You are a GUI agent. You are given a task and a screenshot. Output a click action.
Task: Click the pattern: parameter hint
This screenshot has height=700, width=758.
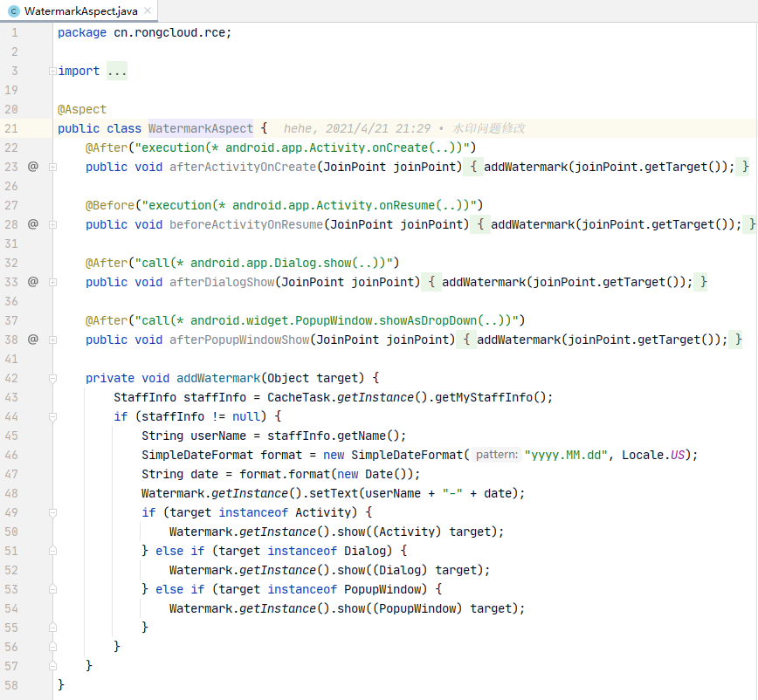497,455
